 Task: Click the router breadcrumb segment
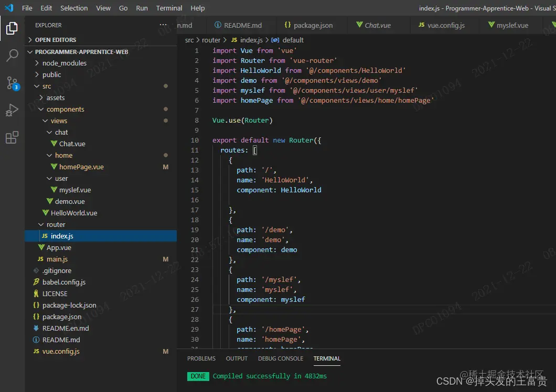[211, 40]
